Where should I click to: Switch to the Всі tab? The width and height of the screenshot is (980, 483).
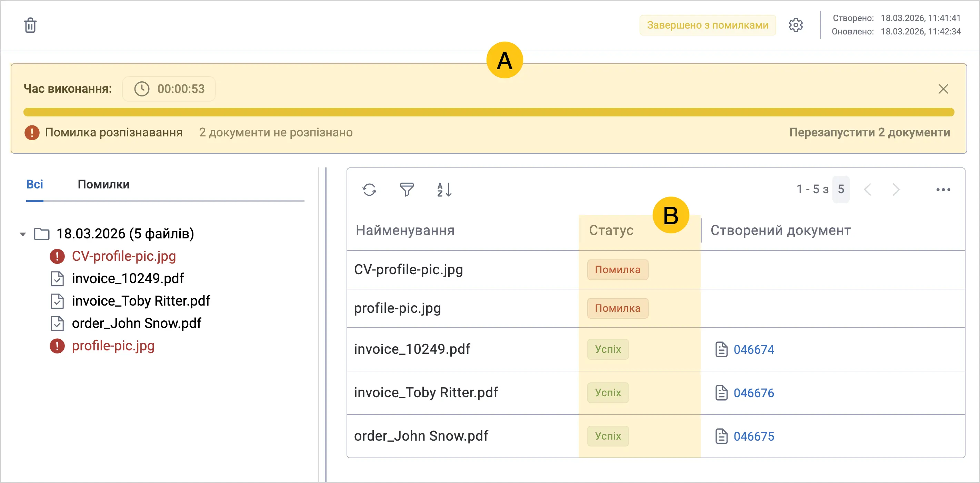(34, 184)
